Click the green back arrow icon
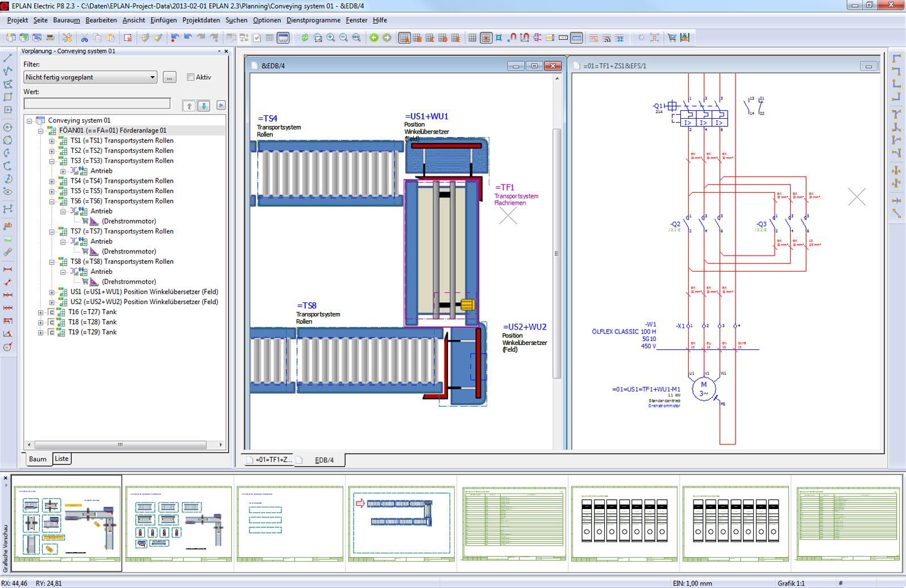The image size is (906, 588). click(x=374, y=38)
